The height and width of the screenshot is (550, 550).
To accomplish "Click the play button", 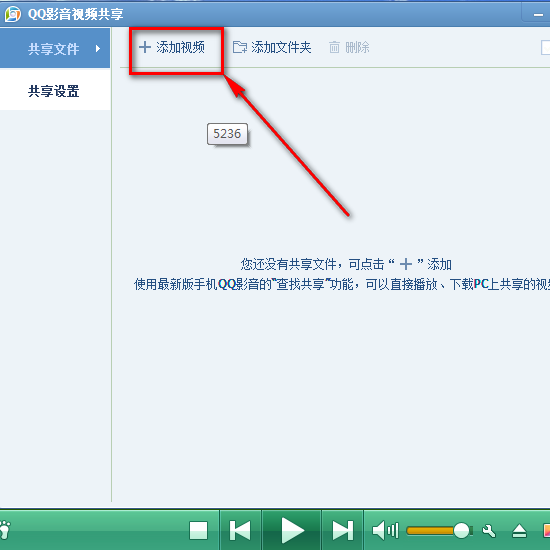I will pyautogui.click(x=292, y=530).
